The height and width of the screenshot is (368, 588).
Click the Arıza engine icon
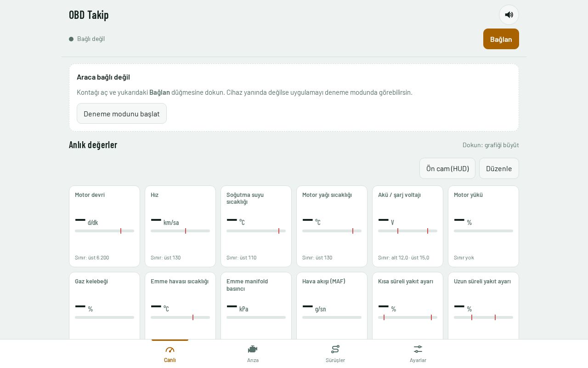253,350
